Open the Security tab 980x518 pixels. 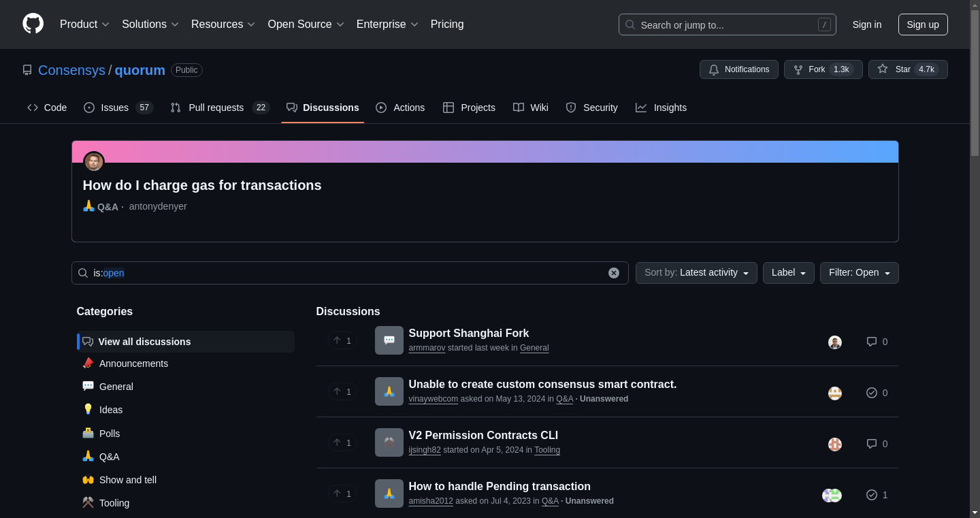click(591, 108)
